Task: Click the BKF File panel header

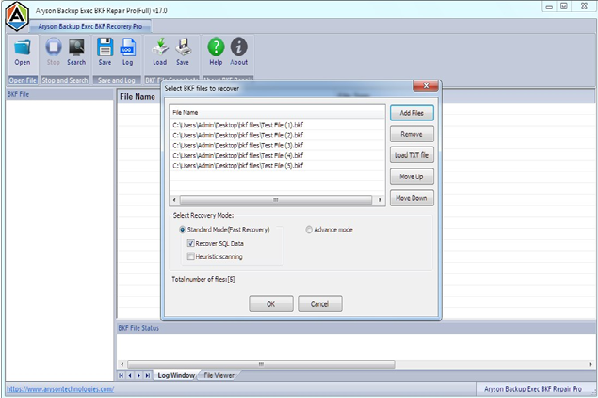Action: pyautogui.click(x=60, y=94)
